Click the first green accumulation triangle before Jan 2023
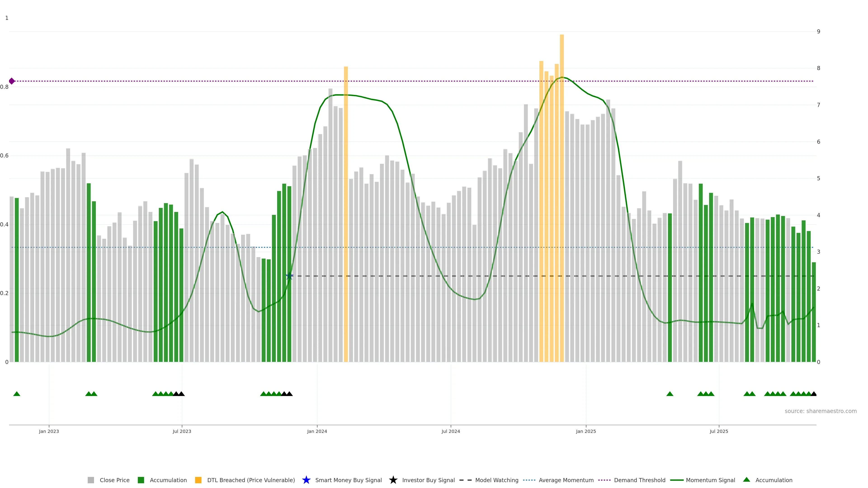 tap(17, 394)
